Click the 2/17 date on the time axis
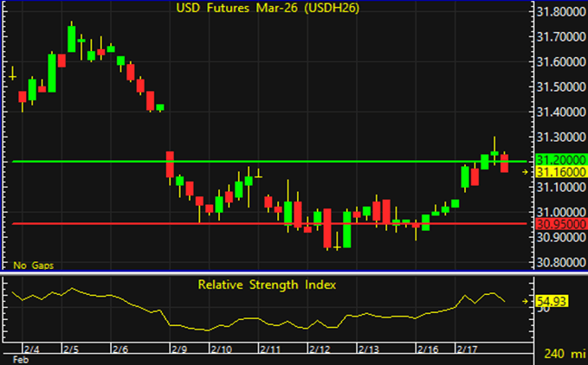588x365 pixels. [468, 349]
